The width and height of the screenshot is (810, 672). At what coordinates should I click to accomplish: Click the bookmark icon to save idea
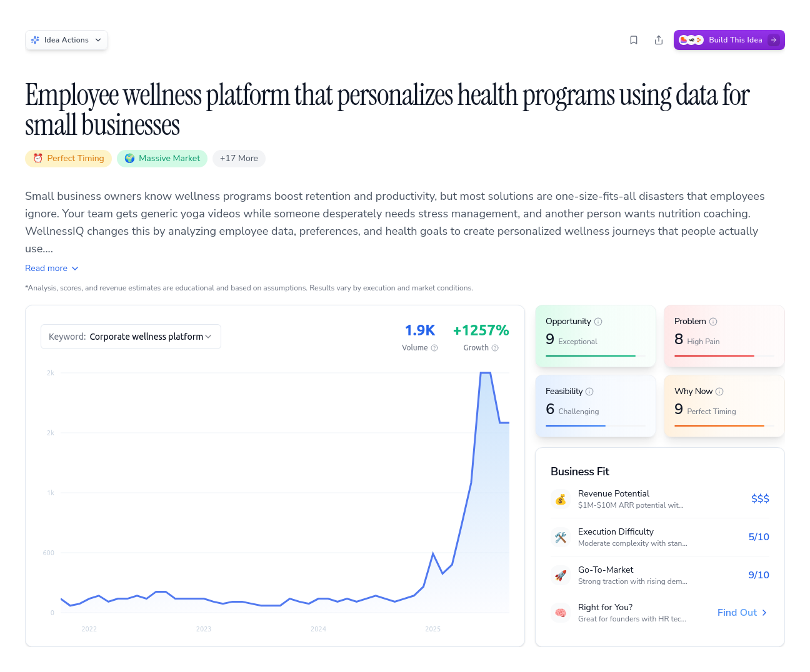[x=634, y=40]
